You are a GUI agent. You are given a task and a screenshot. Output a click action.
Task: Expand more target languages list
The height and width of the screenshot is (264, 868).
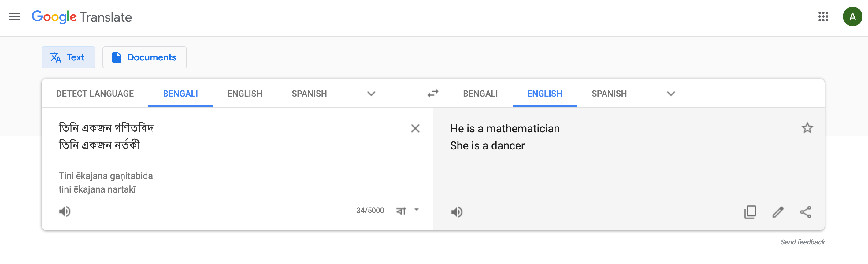pos(671,94)
